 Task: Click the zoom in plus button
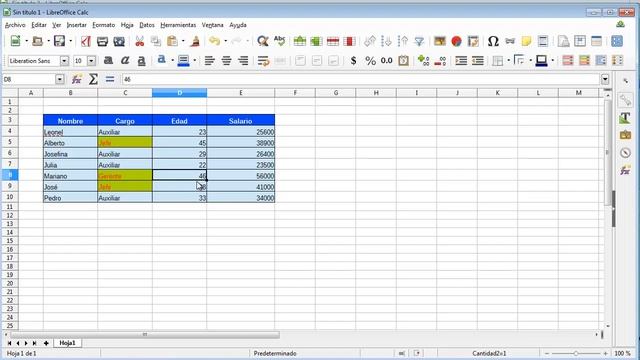(606, 353)
